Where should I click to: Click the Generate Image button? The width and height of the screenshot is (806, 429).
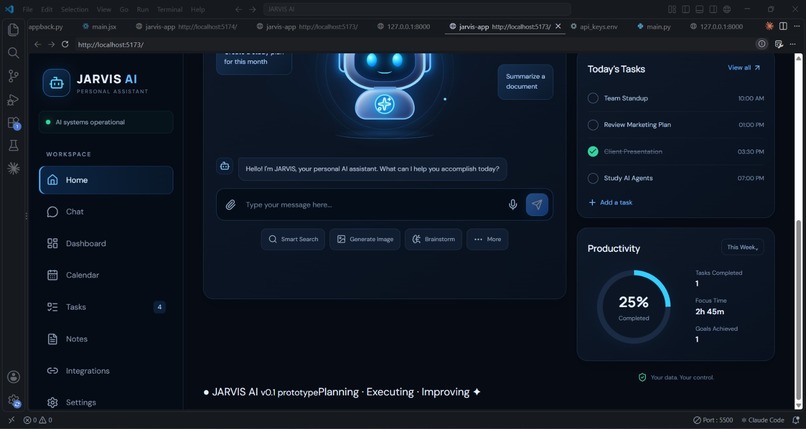pos(365,239)
